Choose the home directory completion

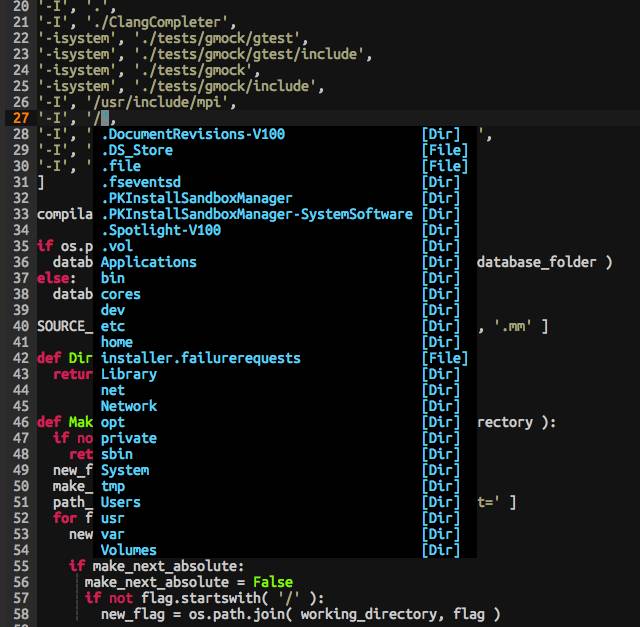[284, 342]
